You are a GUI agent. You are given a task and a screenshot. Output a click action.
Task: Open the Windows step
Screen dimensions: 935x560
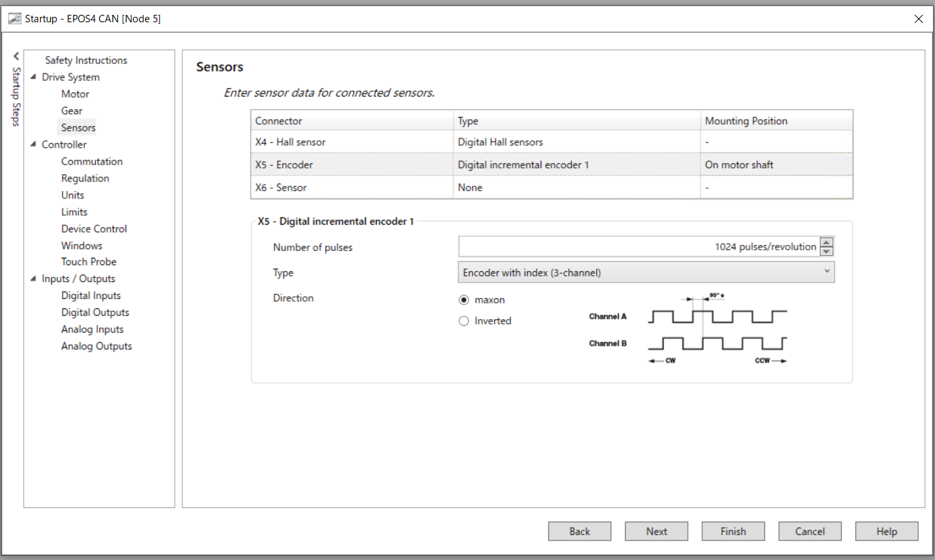pos(82,246)
